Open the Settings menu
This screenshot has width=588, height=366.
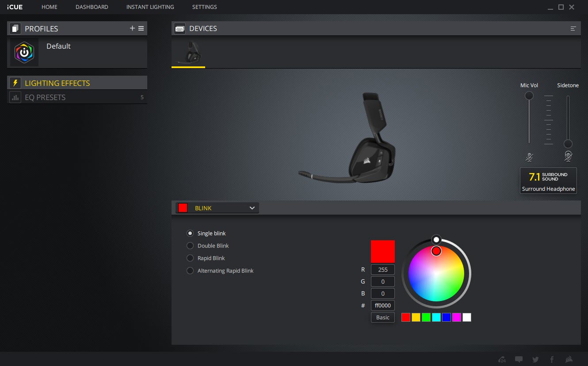tap(204, 7)
